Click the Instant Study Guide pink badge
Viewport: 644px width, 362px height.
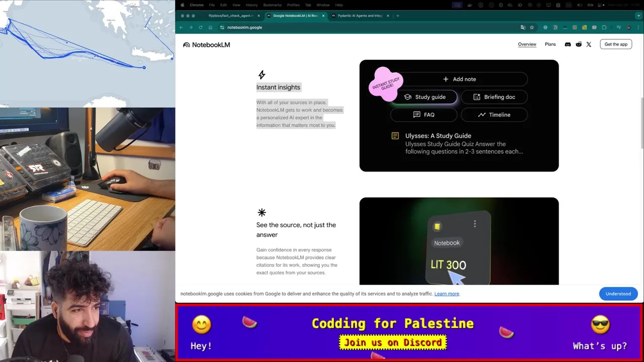[386, 84]
